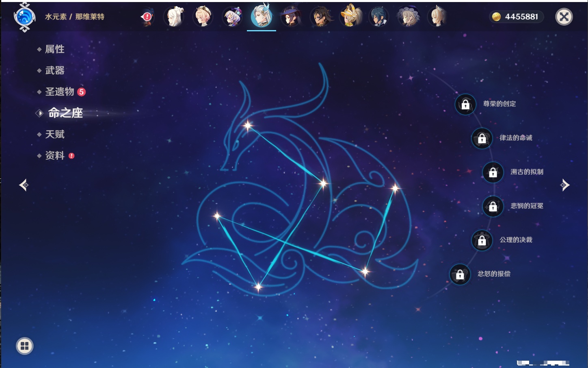Open the 资料 profile menu
The image size is (588, 368).
coord(54,155)
